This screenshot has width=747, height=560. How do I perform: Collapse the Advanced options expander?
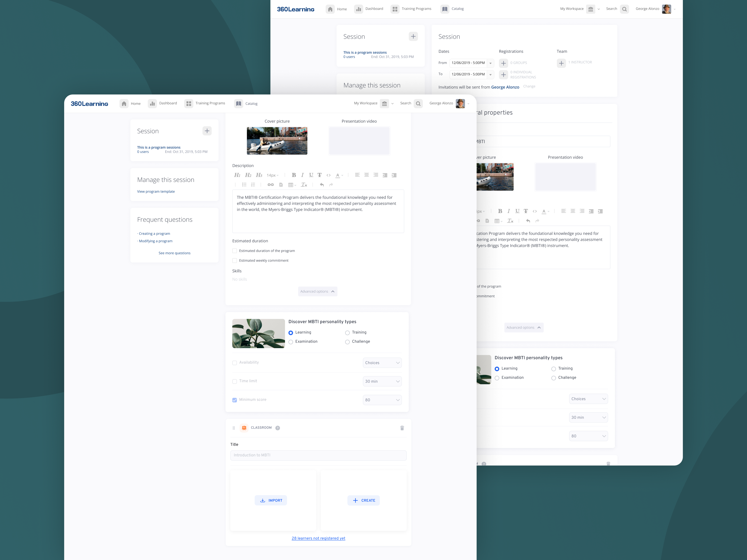point(317,291)
